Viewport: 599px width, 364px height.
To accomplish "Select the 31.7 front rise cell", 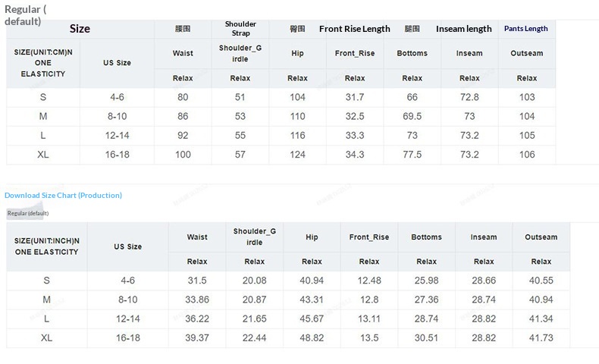I will pyautogui.click(x=355, y=97).
